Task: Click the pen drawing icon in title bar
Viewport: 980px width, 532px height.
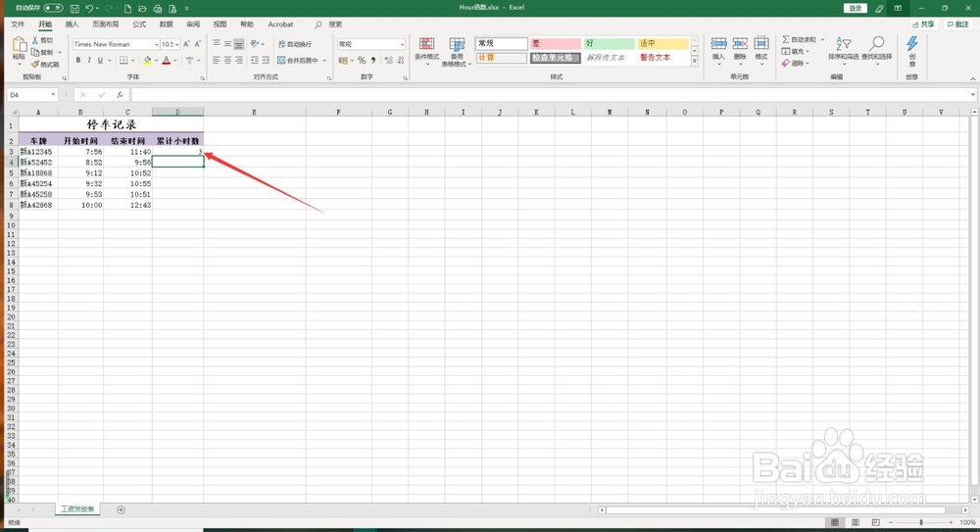Action: point(879,8)
